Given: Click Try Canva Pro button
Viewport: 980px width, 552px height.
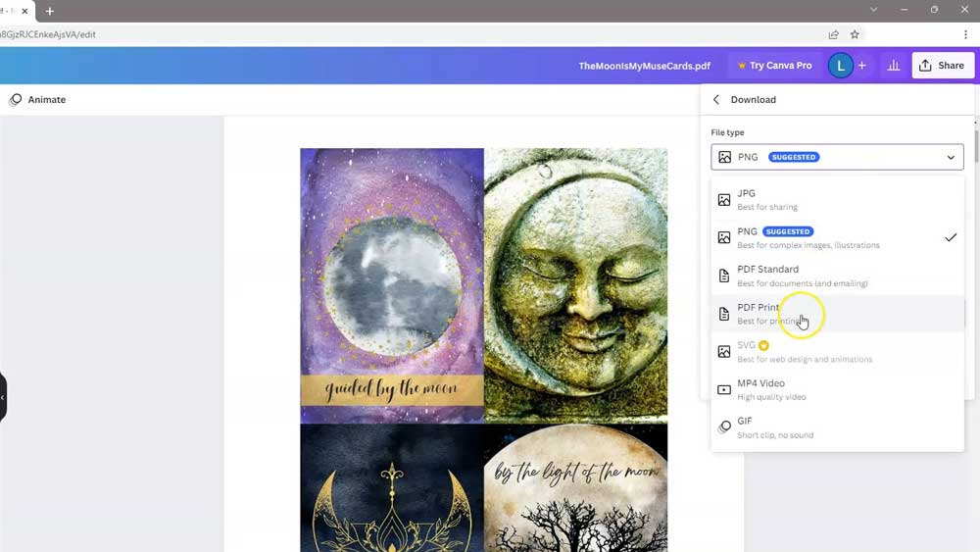Looking at the screenshot, I should (774, 65).
